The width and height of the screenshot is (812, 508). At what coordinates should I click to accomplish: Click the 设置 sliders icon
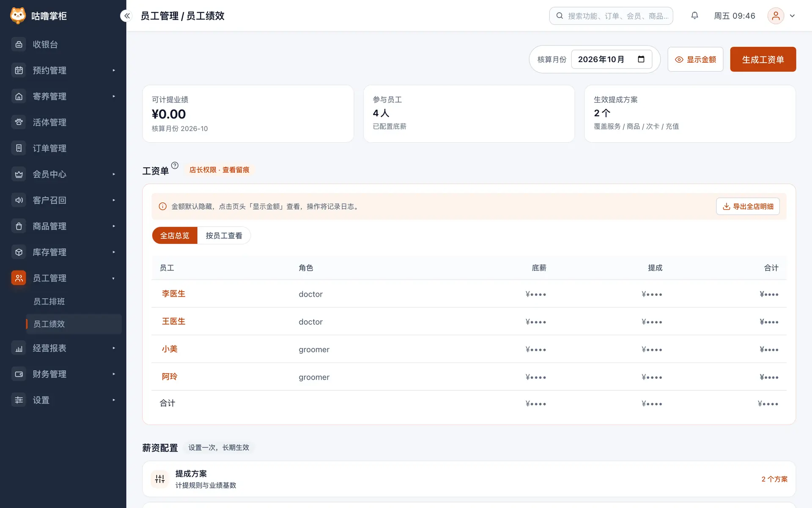coord(19,400)
